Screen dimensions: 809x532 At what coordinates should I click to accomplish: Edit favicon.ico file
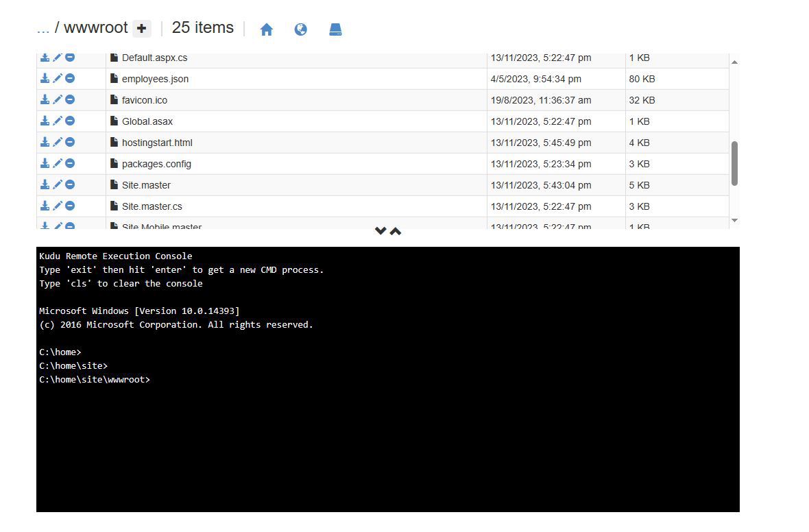tap(58, 99)
